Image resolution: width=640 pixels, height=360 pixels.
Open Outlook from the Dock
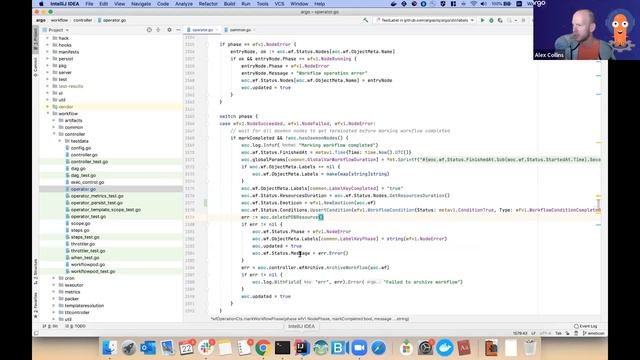click(148, 348)
